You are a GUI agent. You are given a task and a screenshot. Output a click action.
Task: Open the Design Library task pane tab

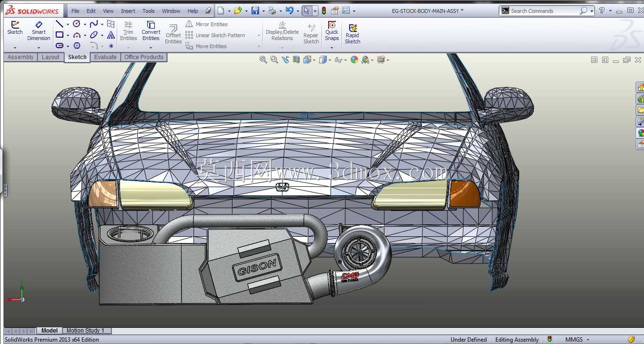pos(640,99)
